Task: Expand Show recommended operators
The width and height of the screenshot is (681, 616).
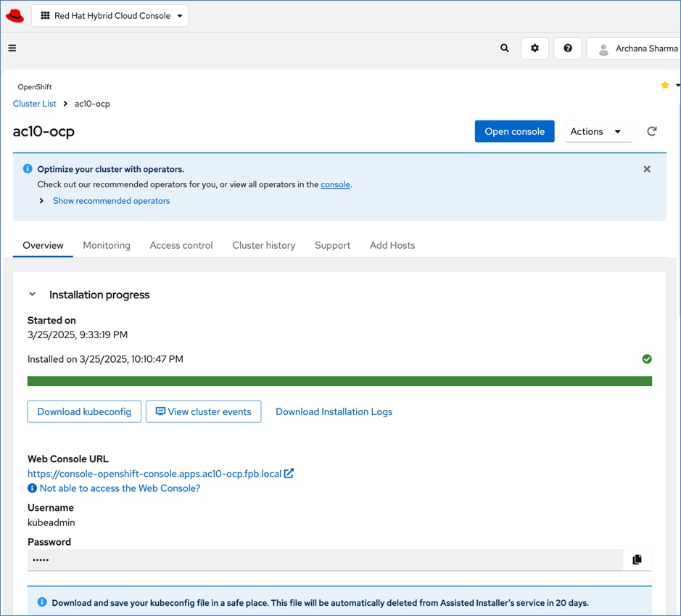Action: 111,201
